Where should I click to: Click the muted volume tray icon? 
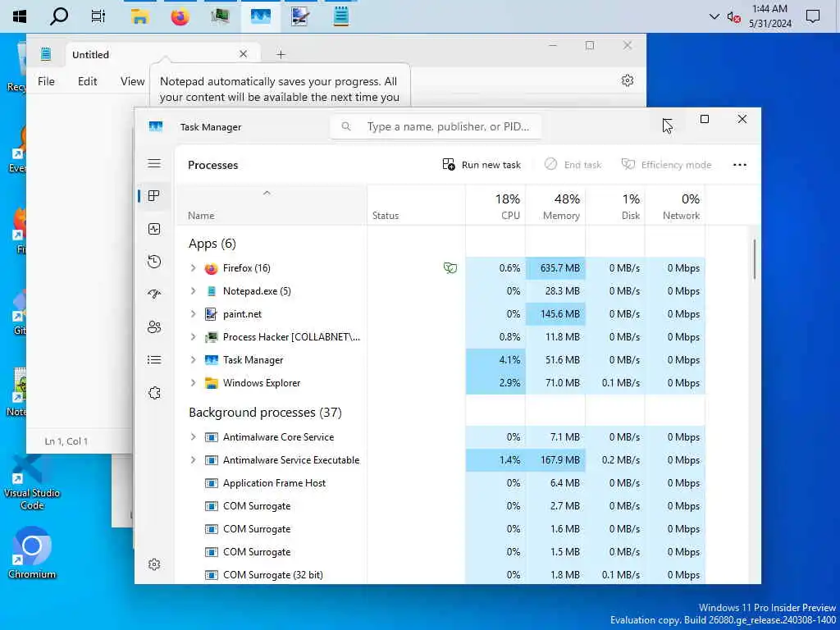click(x=734, y=17)
